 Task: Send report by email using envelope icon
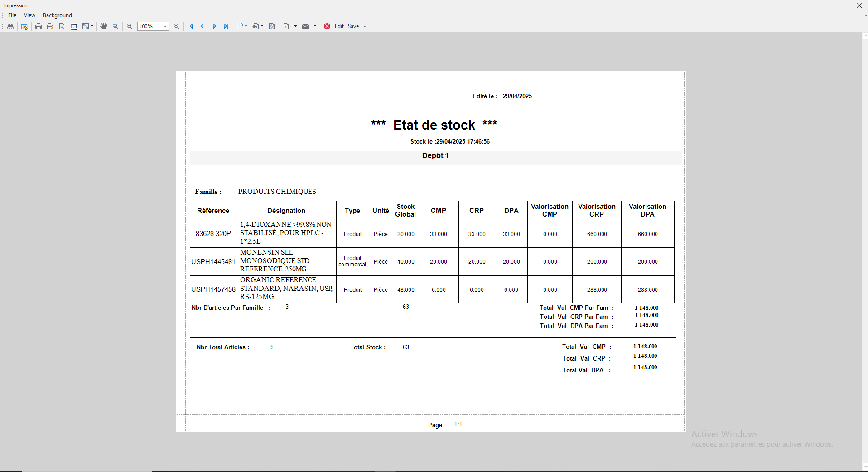coord(304,26)
